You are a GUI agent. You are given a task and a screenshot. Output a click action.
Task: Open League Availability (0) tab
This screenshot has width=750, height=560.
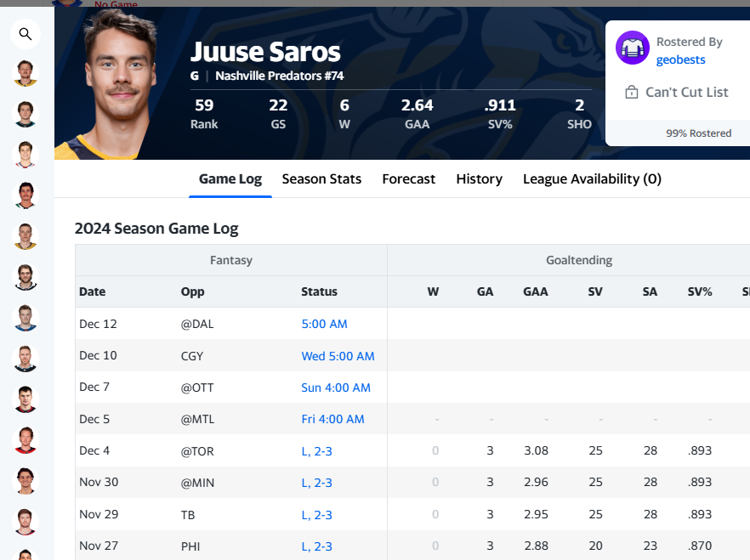pyautogui.click(x=592, y=178)
